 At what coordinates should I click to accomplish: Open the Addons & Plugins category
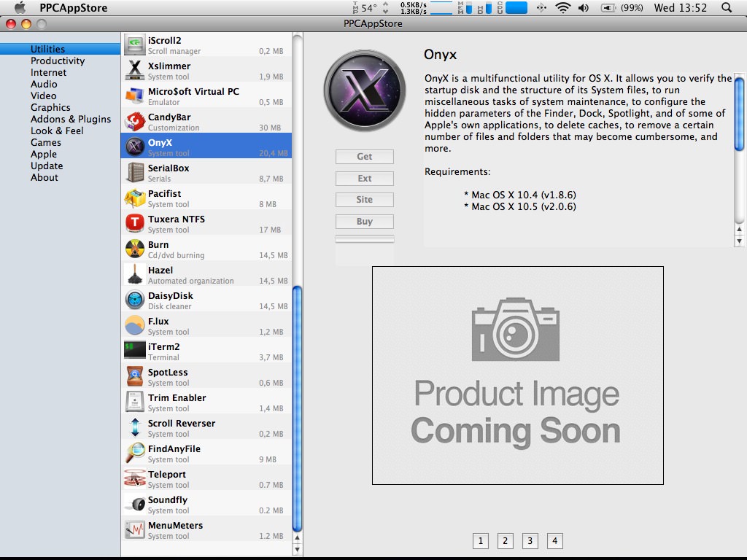point(71,119)
